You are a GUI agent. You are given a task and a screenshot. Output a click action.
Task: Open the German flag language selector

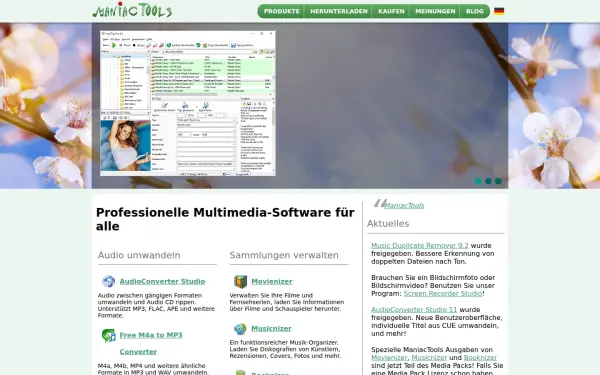click(x=499, y=11)
